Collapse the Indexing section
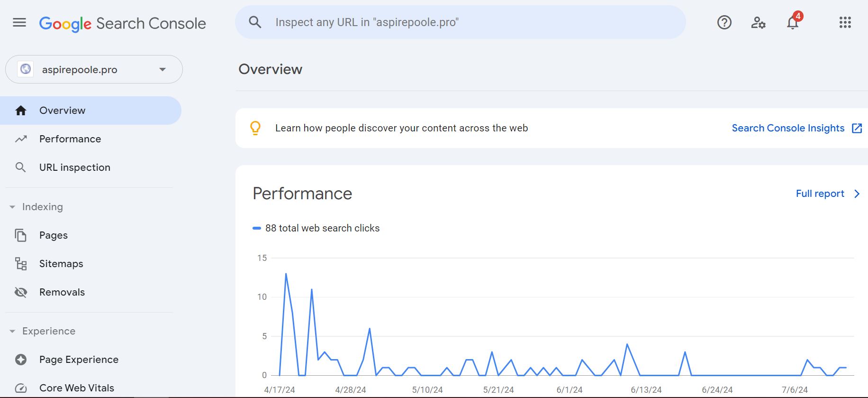 point(12,207)
